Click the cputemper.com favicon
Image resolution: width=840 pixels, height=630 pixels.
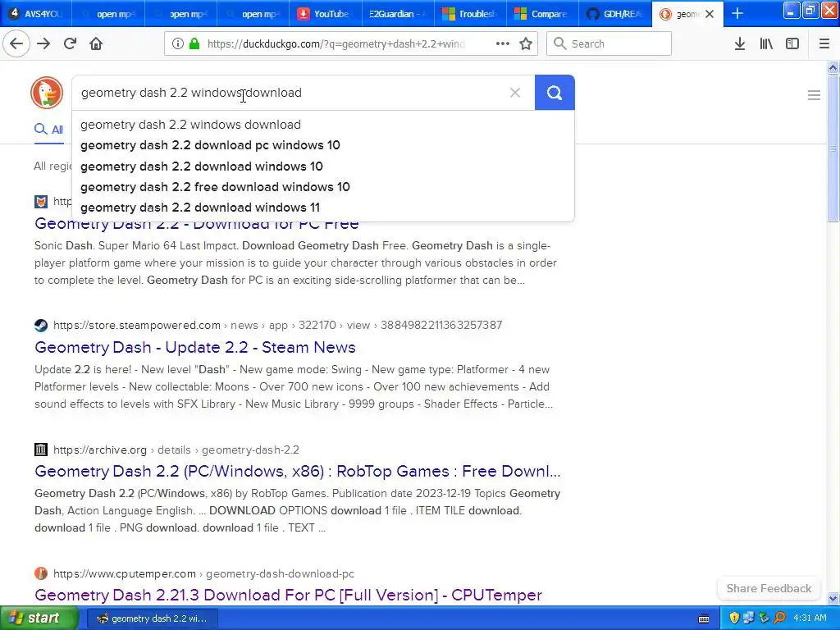(41, 573)
